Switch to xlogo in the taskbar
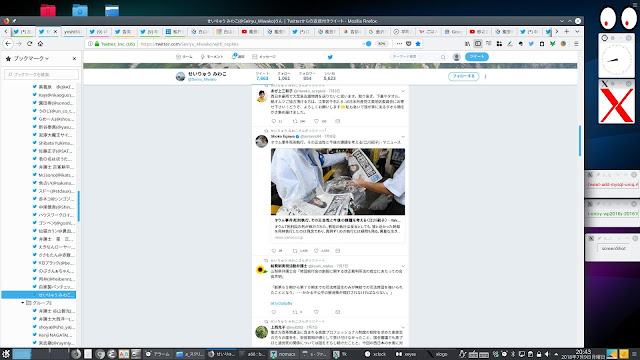This screenshot has height=360, width=640. pyautogui.click(x=437, y=354)
